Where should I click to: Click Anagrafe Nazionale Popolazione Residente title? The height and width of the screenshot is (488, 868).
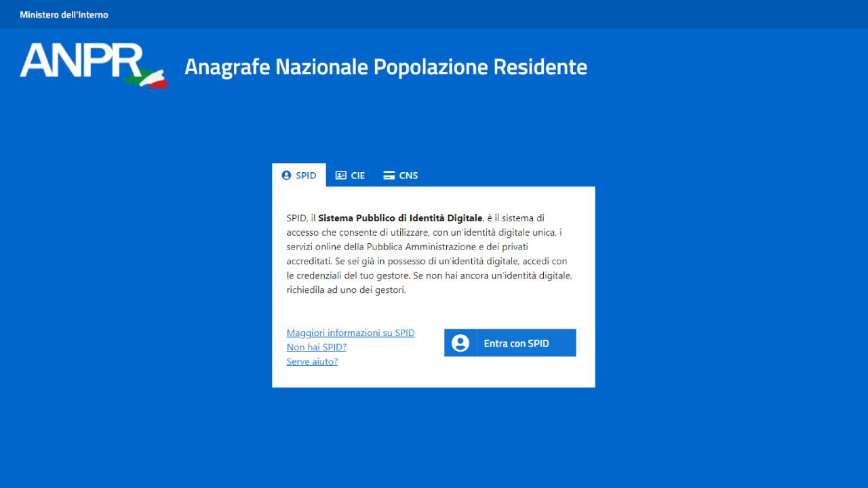pos(386,67)
